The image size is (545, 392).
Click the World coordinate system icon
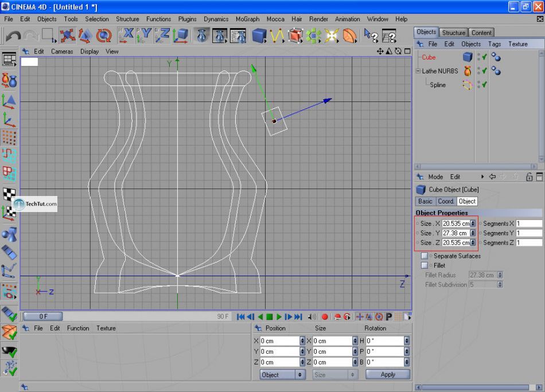pyautogui.click(x=181, y=36)
